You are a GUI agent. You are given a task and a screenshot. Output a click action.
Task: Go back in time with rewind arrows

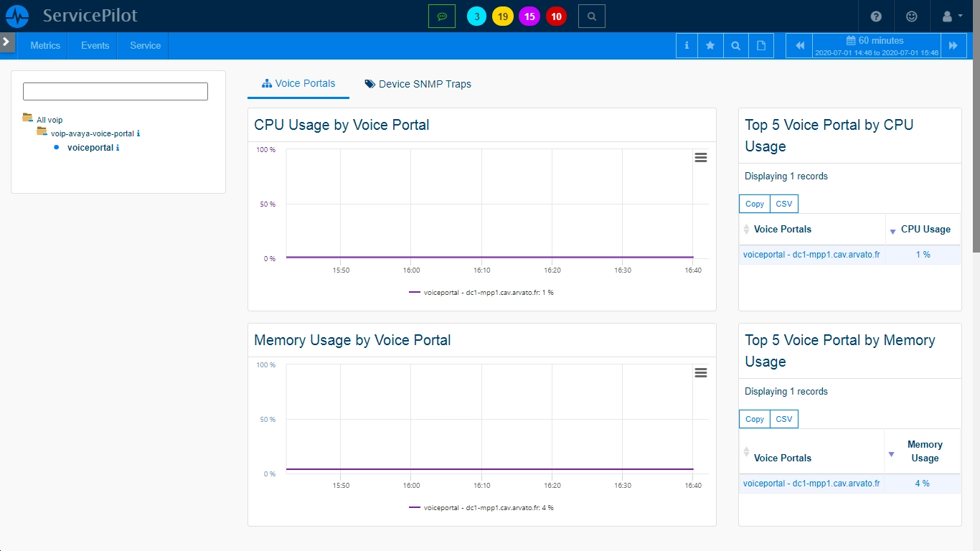coord(800,45)
